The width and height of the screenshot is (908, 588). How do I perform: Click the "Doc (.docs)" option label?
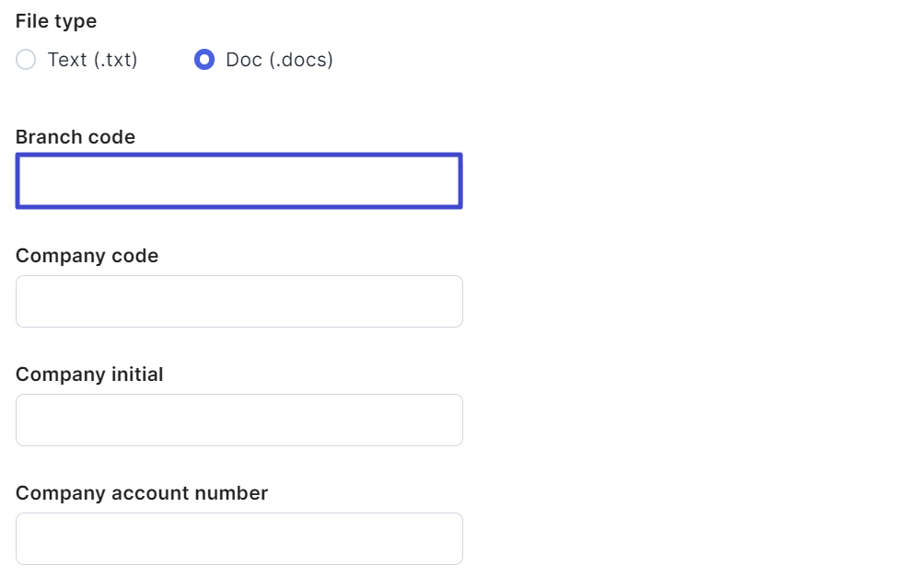coord(279,60)
